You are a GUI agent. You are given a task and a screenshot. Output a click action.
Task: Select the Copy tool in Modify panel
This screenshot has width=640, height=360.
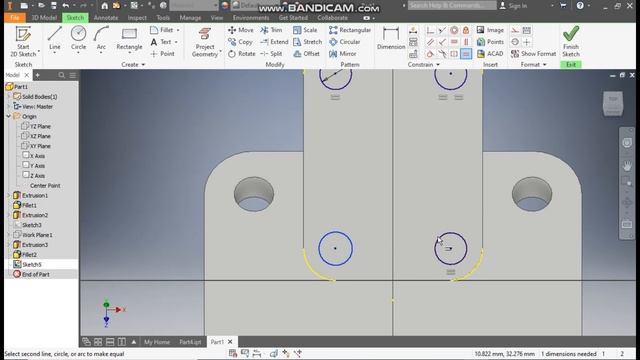240,42
